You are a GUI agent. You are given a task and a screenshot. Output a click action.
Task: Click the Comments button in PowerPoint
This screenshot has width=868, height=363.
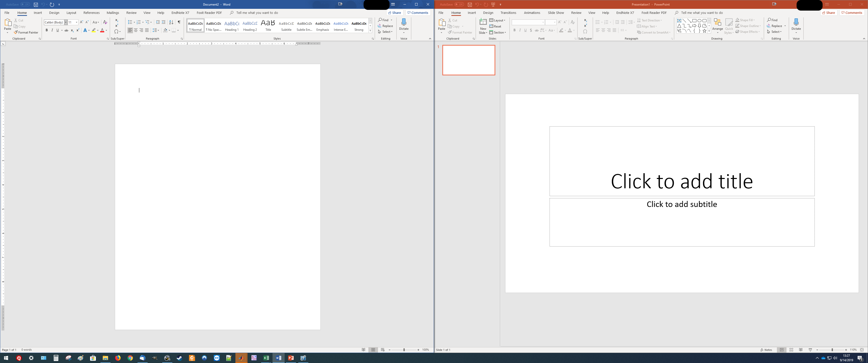click(x=852, y=13)
